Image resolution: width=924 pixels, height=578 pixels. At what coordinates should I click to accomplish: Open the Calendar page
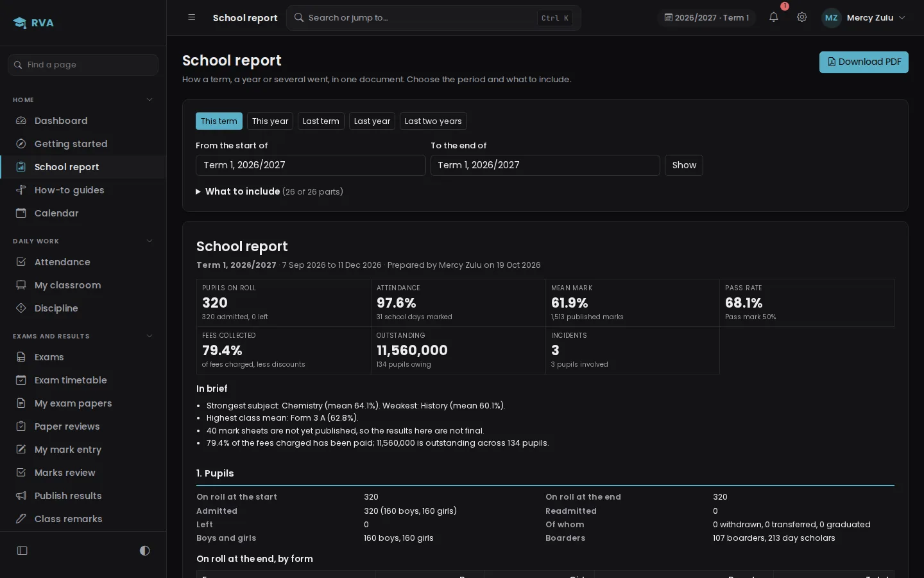[x=83, y=213]
